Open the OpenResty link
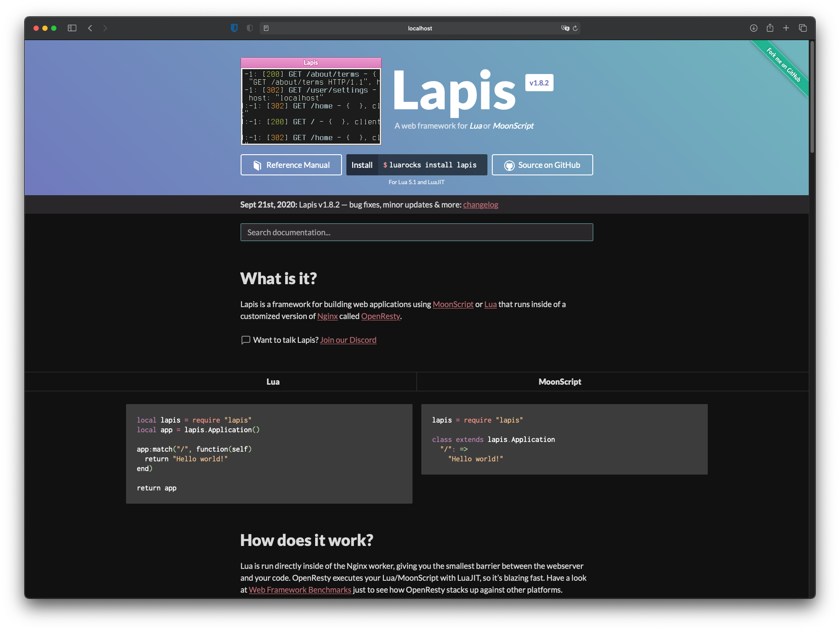This screenshot has width=840, height=631. 380,316
